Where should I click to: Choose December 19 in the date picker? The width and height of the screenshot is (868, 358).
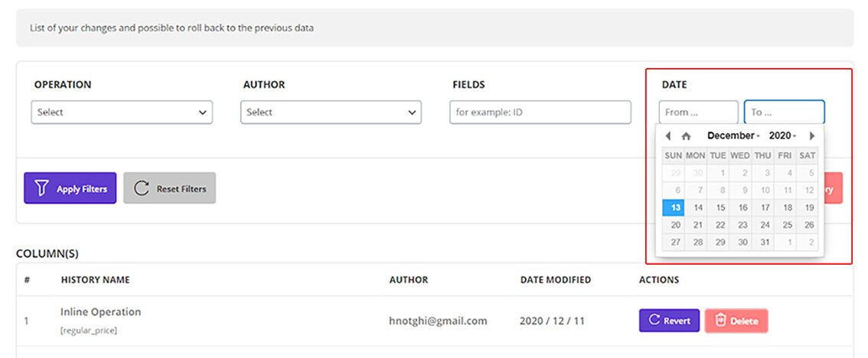809,207
